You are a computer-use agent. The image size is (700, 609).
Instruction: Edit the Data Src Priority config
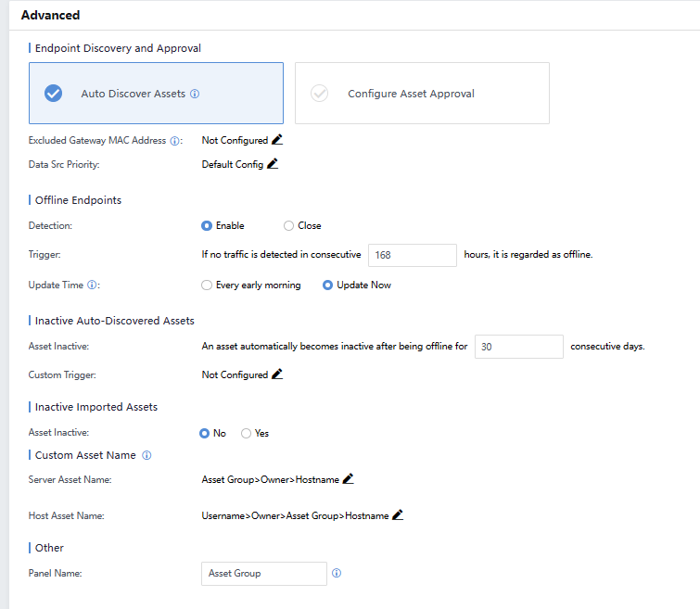pyautogui.click(x=273, y=164)
